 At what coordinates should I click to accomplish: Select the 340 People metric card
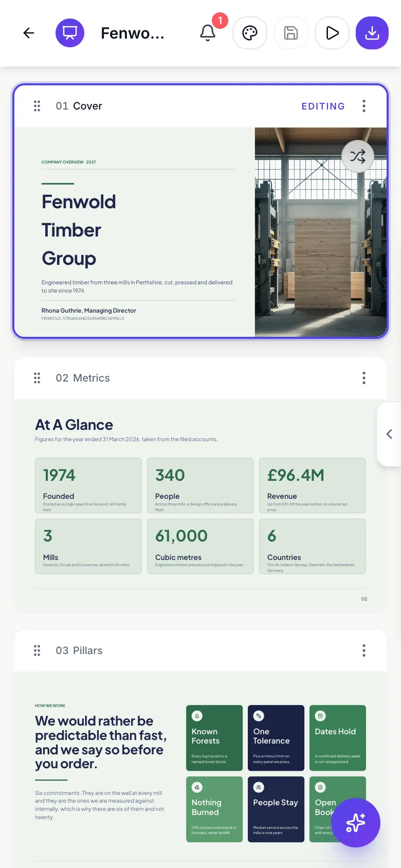[x=200, y=485]
